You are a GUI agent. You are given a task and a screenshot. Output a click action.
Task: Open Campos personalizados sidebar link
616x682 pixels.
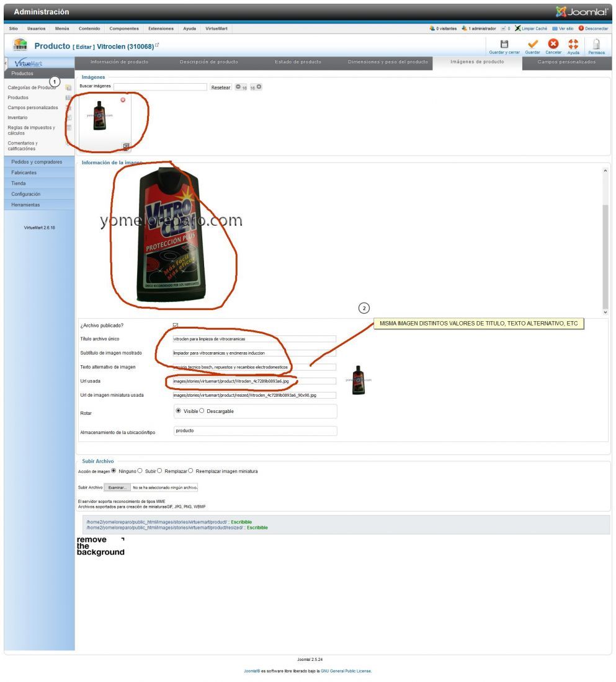point(33,107)
